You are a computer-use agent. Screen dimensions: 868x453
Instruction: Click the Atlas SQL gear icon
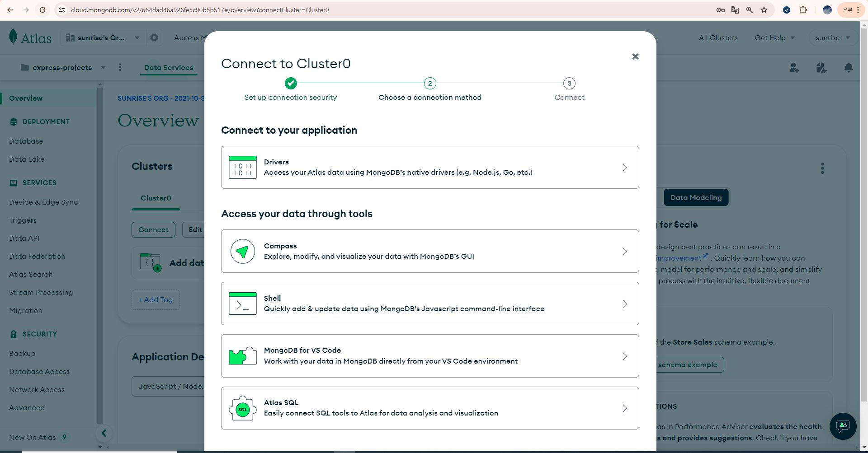[x=242, y=408]
